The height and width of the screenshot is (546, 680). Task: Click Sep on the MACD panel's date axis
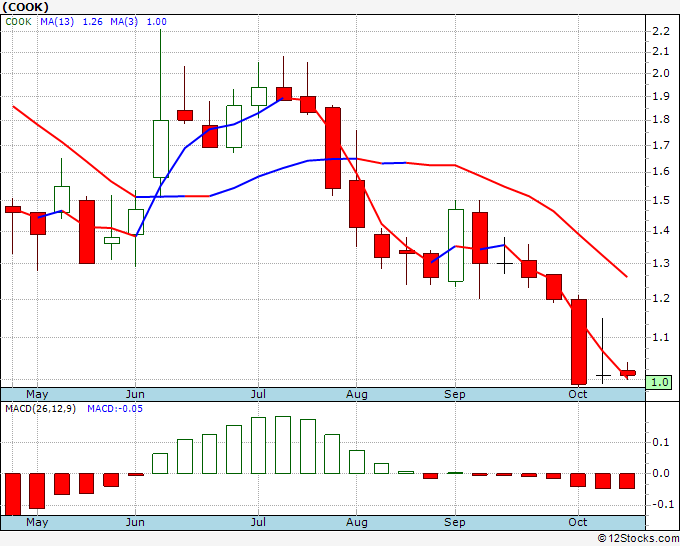click(x=454, y=522)
